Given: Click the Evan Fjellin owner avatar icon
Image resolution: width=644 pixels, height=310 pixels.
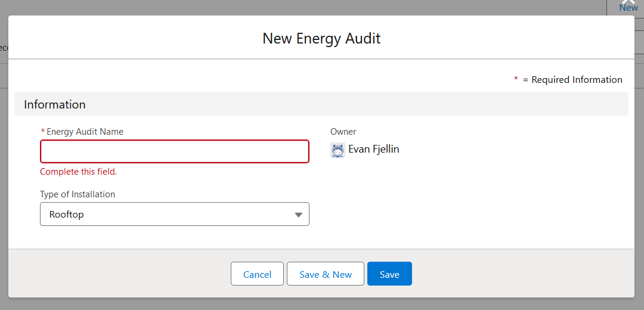Looking at the screenshot, I should coord(338,150).
